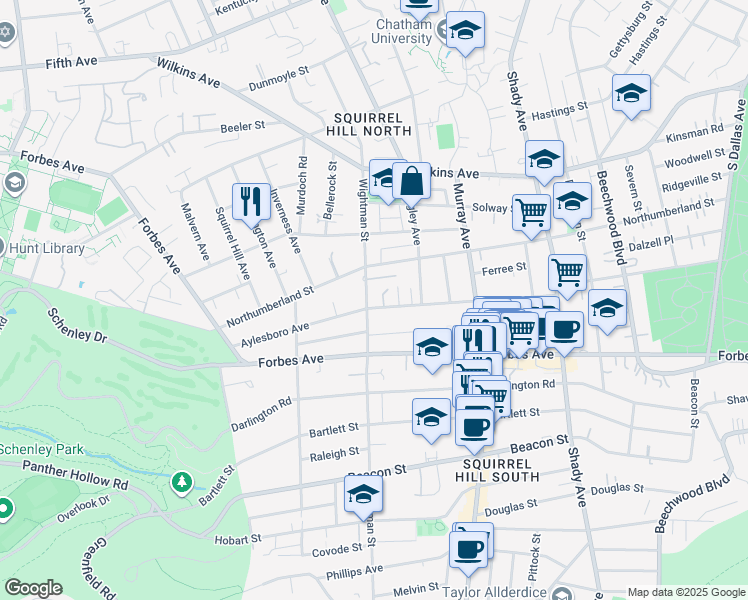This screenshot has width=748, height=600.
Task: Click the Kinsman Rd street label
Action: coord(695,133)
